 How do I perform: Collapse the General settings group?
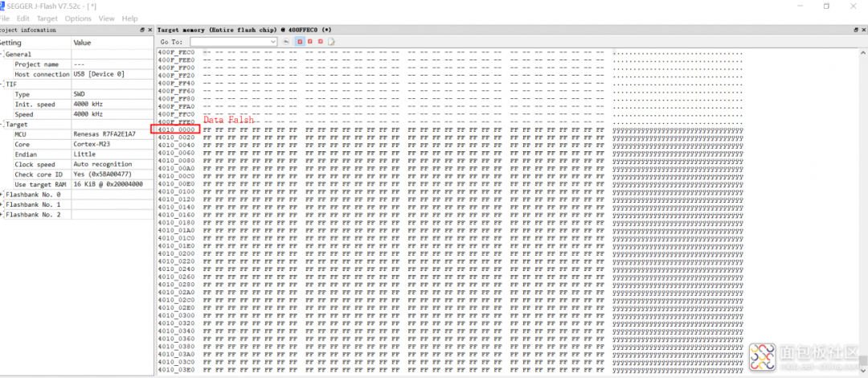pyautogui.click(x=2, y=55)
